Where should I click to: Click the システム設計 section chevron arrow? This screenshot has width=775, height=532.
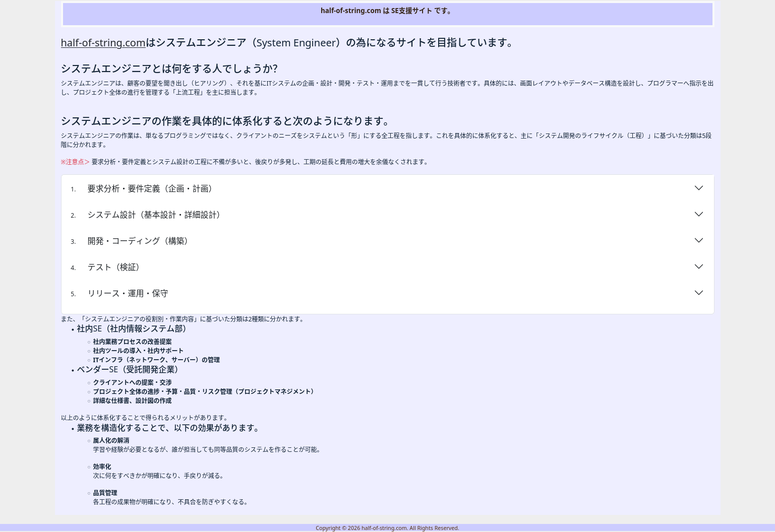[x=699, y=215]
